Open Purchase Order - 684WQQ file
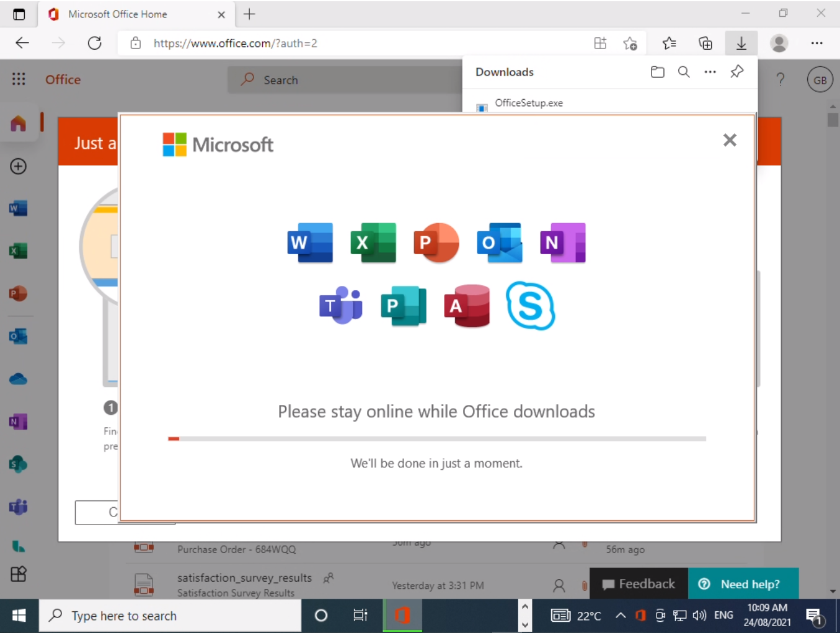The height and width of the screenshot is (633, 840). coord(236,549)
